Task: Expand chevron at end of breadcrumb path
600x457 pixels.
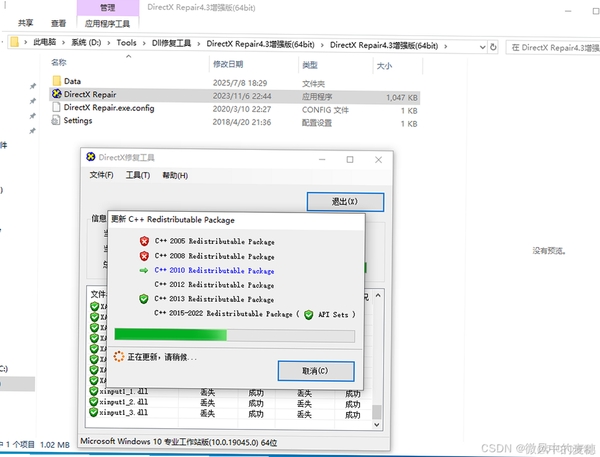Action: click(446, 46)
